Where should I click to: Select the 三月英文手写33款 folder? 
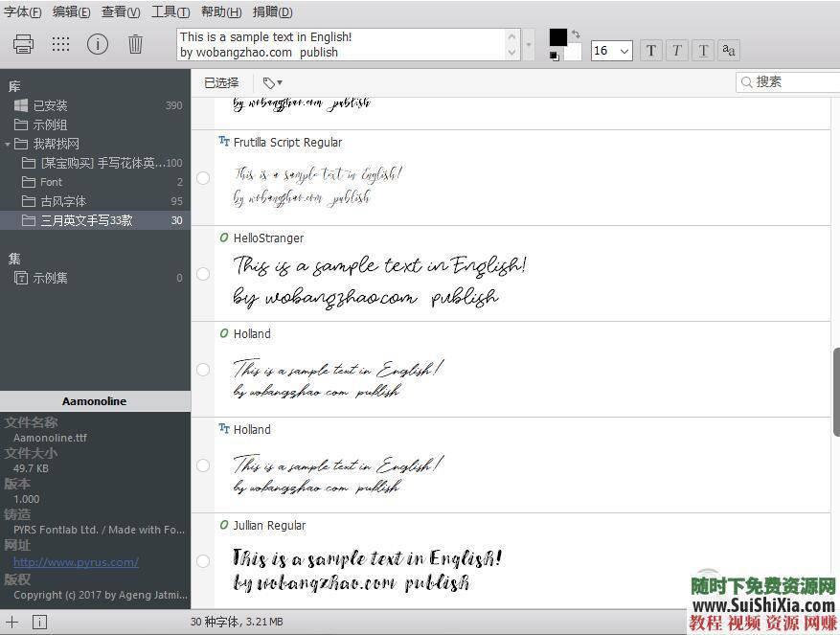tap(96, 220)
